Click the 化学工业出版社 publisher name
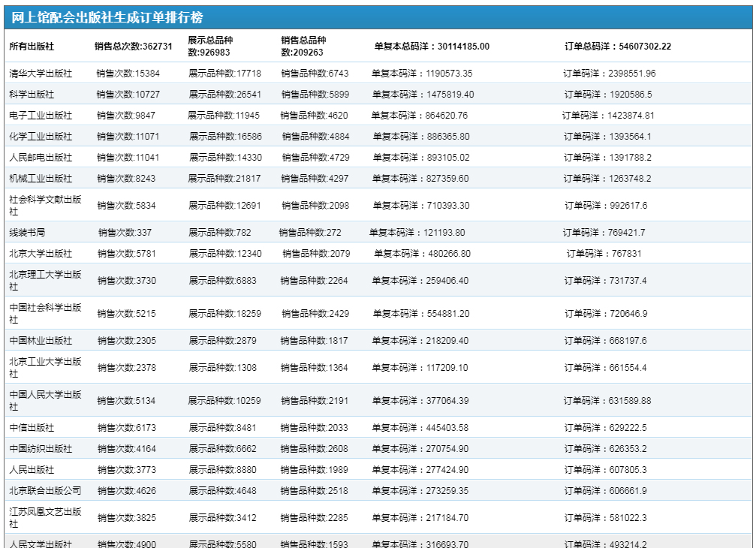This screenshot has height=548, width=756. [41, 137]
